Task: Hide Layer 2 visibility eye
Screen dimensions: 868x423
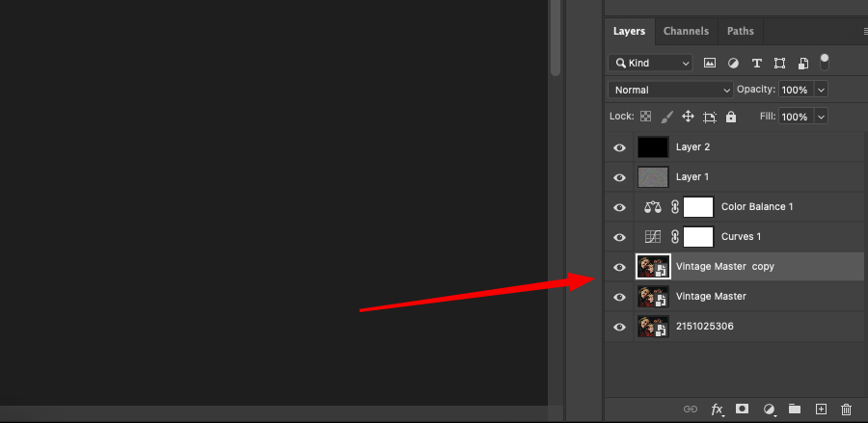Action: point(619,147)
